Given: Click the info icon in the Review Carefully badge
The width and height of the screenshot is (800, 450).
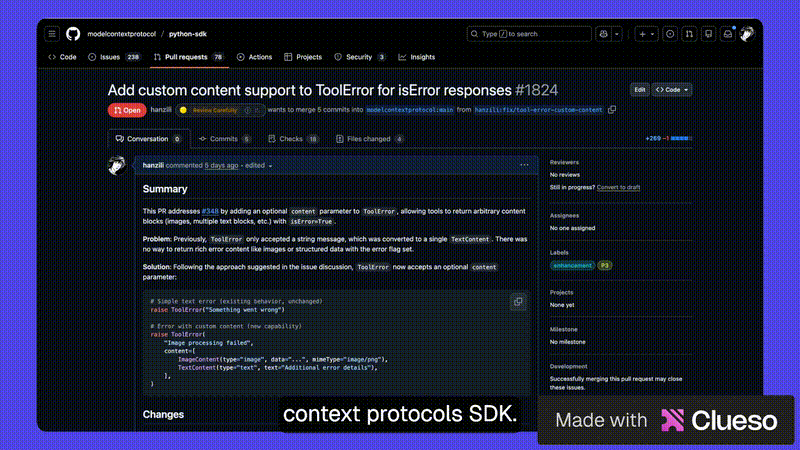Looking at the screenshot, I should click(x=247, y=110).
